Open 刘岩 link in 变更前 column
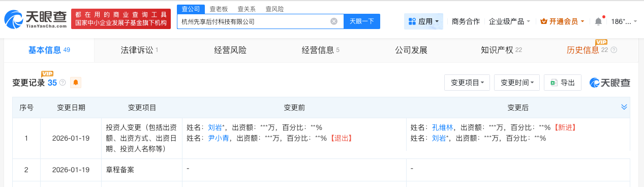Image resolution: width=644 pixels, height=187 pixels. 215,127
